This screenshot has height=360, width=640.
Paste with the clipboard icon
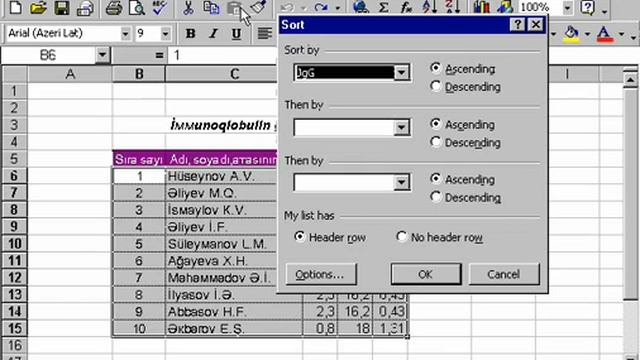(x=234, y=7)
